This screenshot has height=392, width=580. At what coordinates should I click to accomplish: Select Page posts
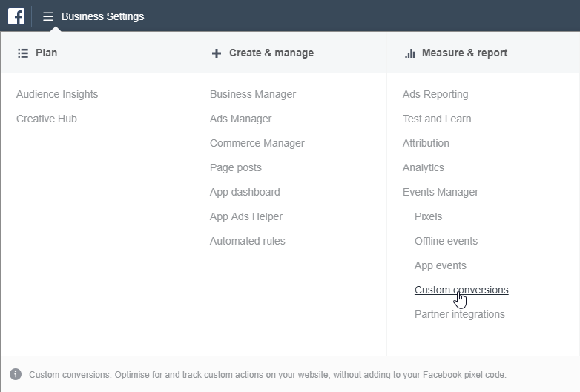pyautogui.click(x=236, y=167)
